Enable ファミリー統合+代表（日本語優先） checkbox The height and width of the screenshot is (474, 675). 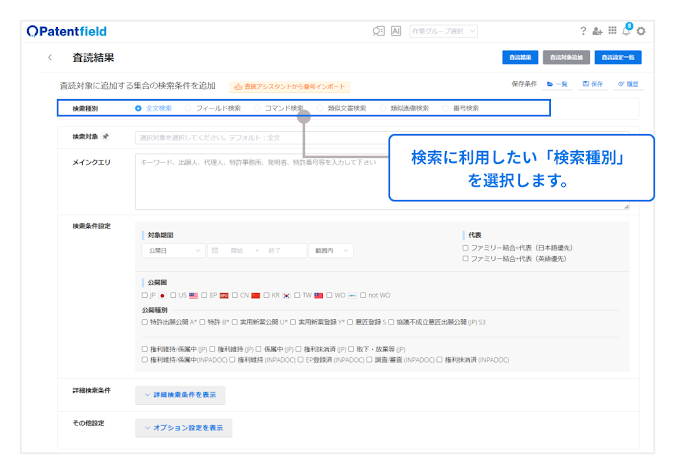[x=466, y=248]
